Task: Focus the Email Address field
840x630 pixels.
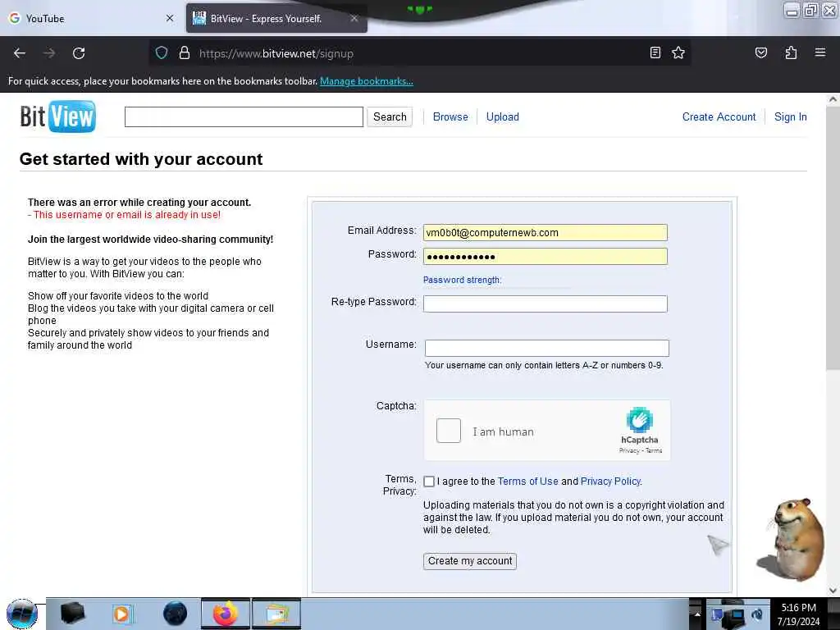Action: 545,232
